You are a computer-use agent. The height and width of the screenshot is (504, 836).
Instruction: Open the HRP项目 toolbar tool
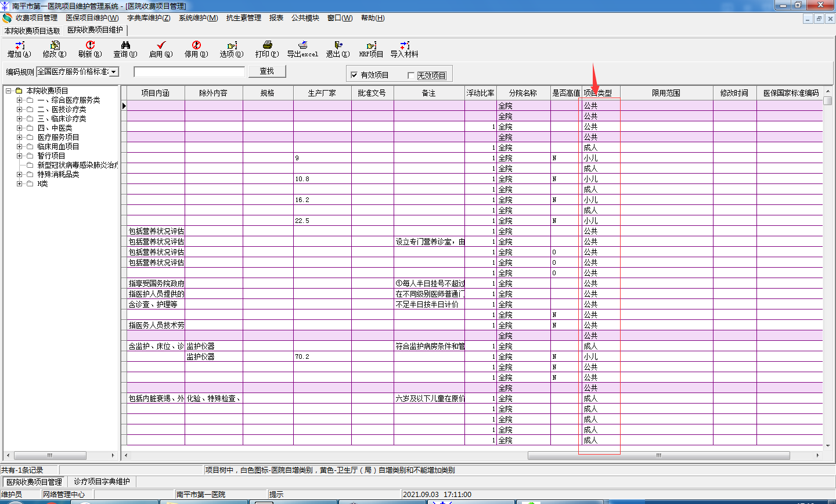[371, 49]
